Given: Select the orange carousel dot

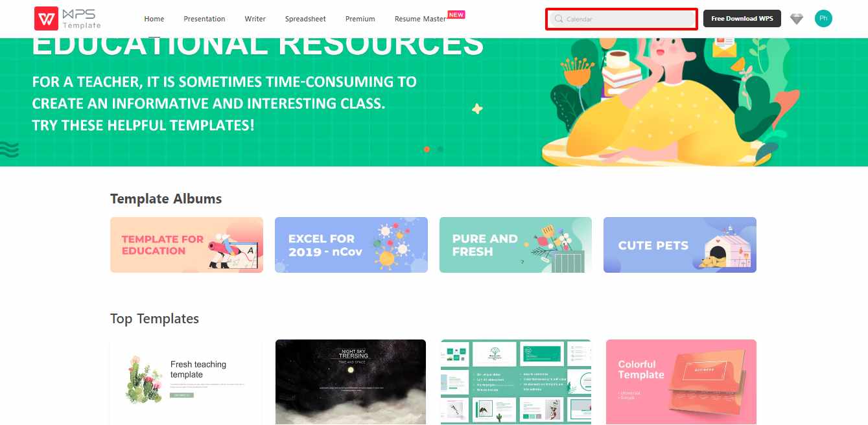Looking at the screenshot, I should pyautogui.click(x=427, y=149).
